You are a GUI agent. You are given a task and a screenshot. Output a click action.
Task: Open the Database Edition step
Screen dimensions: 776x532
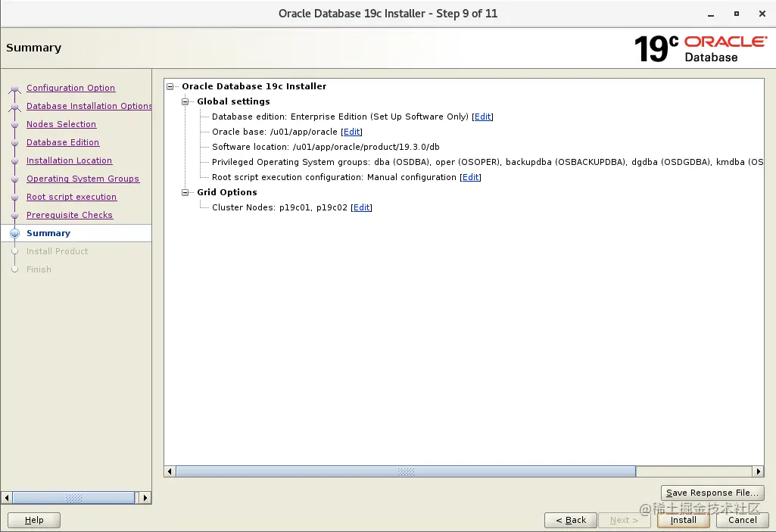pos(63,142)
